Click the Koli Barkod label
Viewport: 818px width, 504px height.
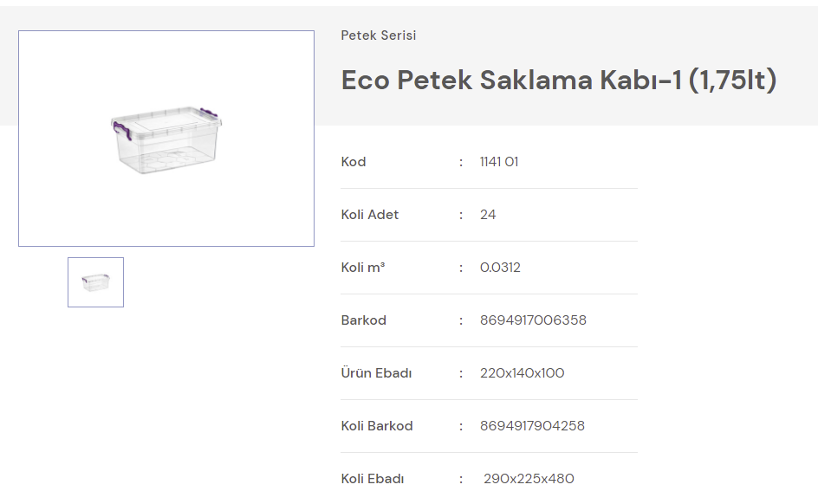click(x=377, y=426)
